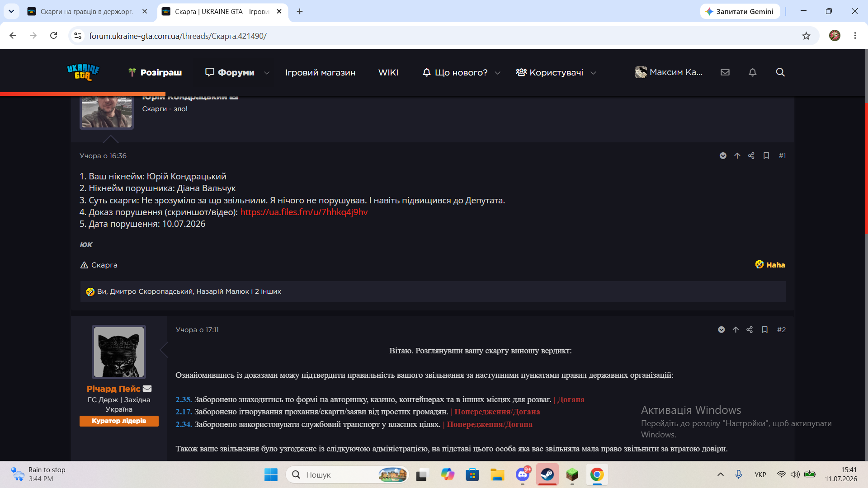868x488 pixels.
Task: Switch to Скарги на гравців tab
Action: coord(86,11)
